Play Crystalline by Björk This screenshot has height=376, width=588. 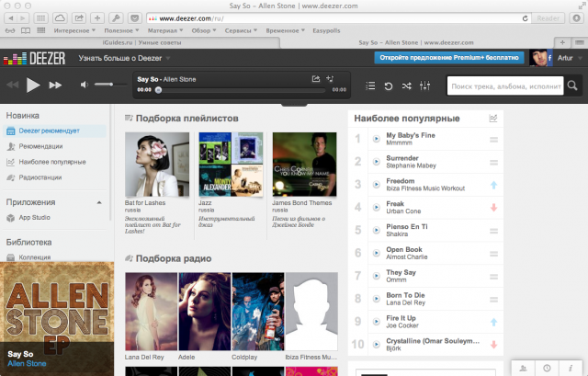376,345
